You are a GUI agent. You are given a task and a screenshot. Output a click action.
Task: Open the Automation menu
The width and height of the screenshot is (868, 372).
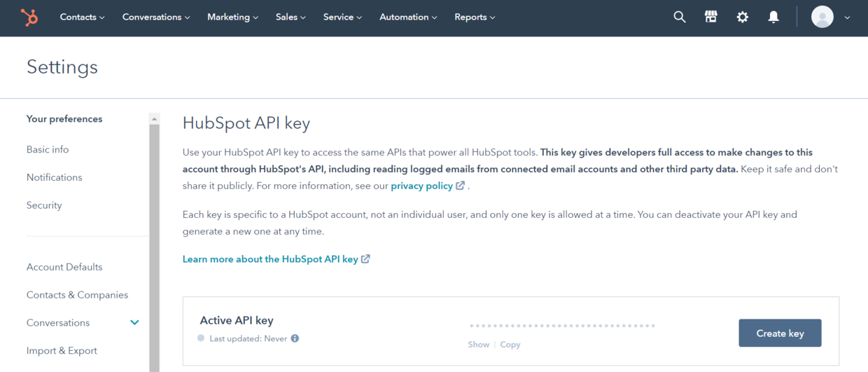408,17
